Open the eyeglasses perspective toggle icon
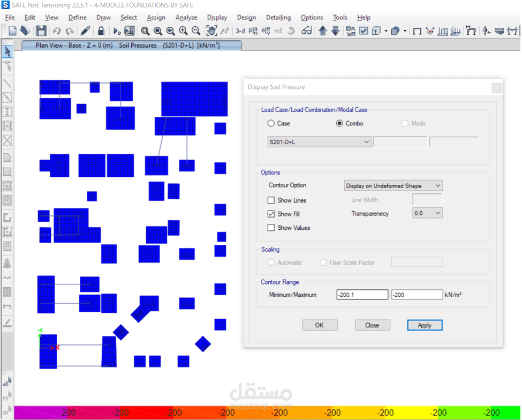Screen dimensions: 522x420 307,31
